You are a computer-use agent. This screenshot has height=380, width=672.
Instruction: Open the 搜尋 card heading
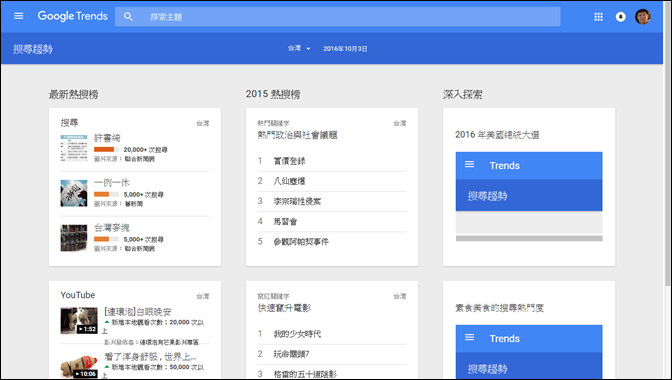[x=69, y=123]
